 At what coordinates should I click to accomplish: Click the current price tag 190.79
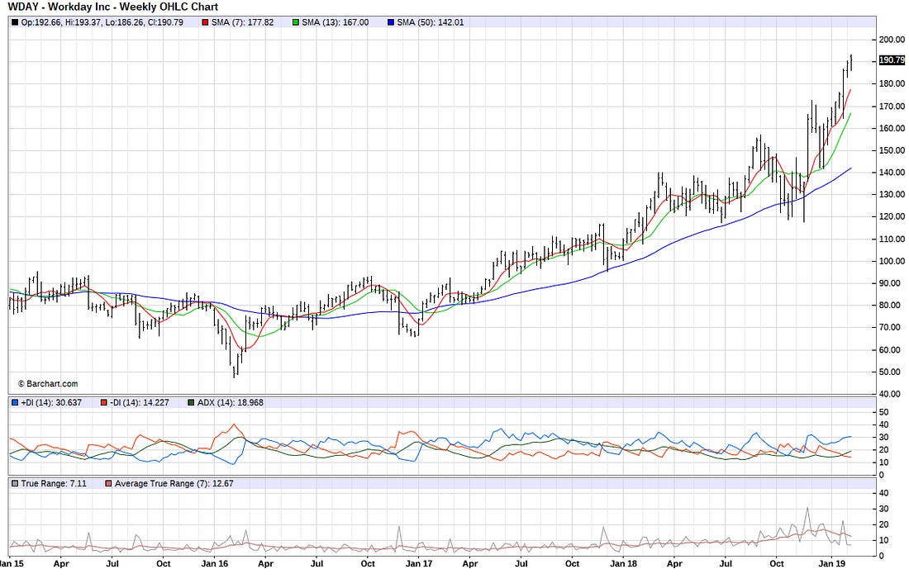point(892,60)
